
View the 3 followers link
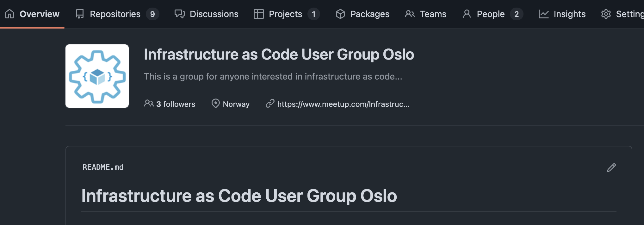pyautogui.click(x=176, y=104)
